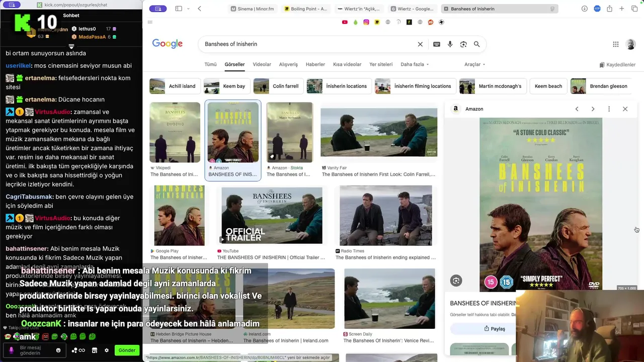Switch to the Tümü results tab
The width and height of the screenshot is (644, 362).
[x=210, y=64]
